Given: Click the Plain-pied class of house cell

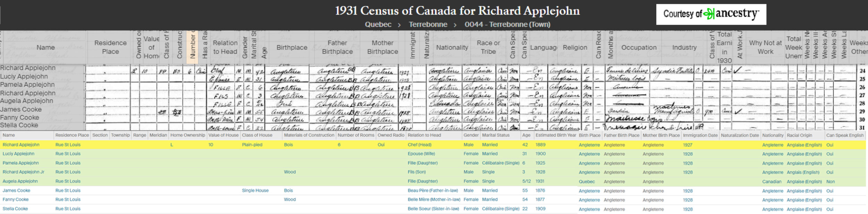Looking at the screenshot, I should (252, 145).
